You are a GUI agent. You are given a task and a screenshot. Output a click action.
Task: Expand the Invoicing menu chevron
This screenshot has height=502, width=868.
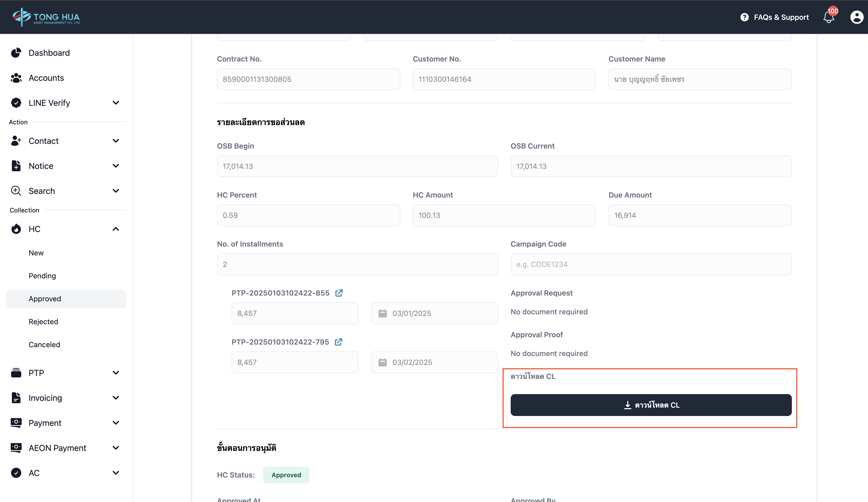click(x=116, y=398)
